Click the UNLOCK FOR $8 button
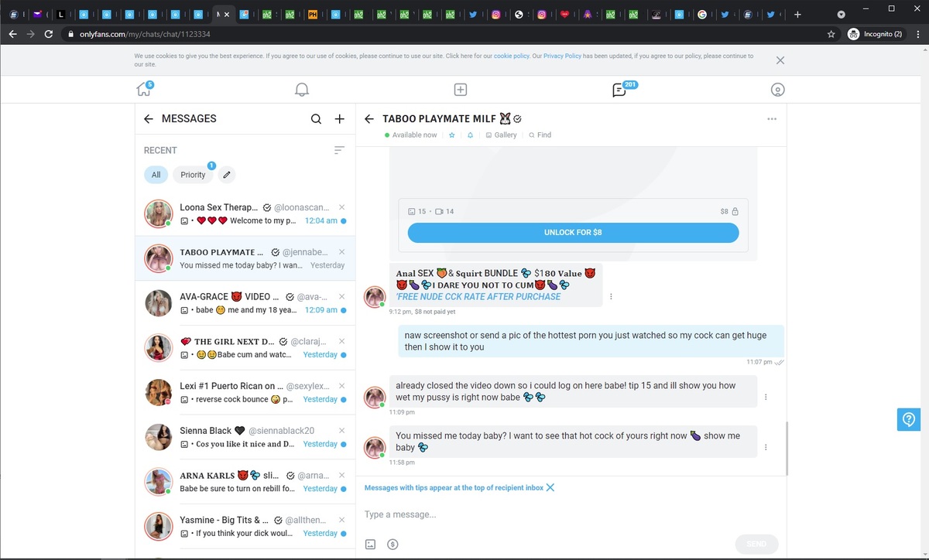The height and width of the screenshot is (560, 929). coord(573,232)
